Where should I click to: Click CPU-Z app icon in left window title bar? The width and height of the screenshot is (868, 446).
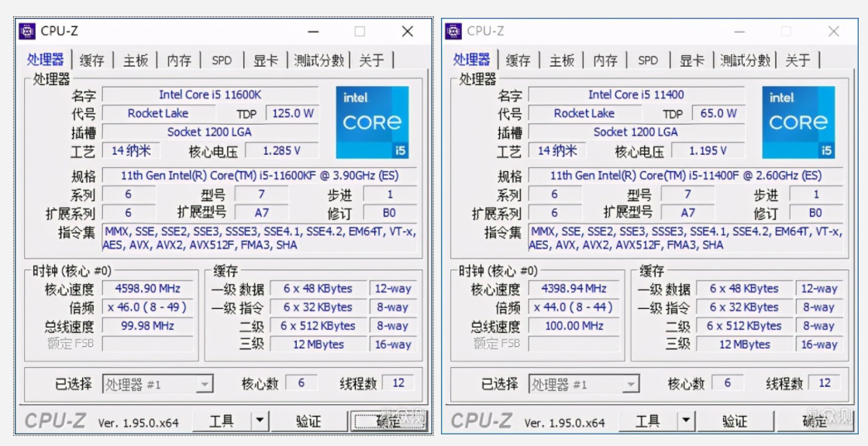26,32
